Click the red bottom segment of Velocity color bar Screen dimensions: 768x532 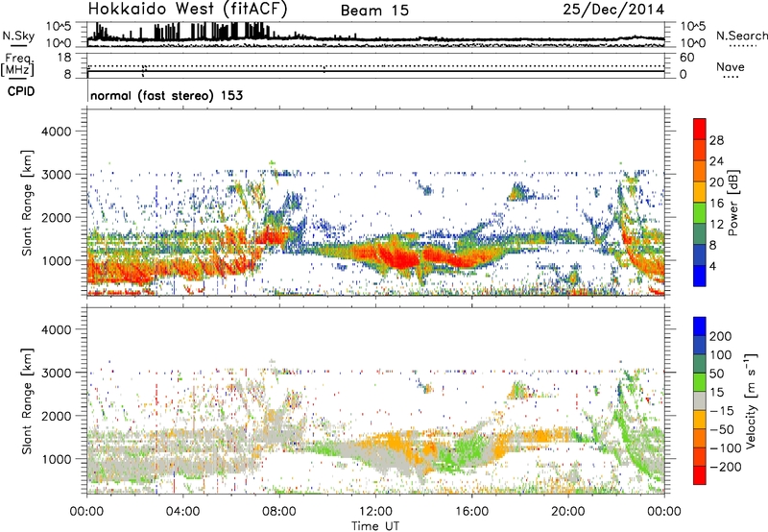point(700,475)
